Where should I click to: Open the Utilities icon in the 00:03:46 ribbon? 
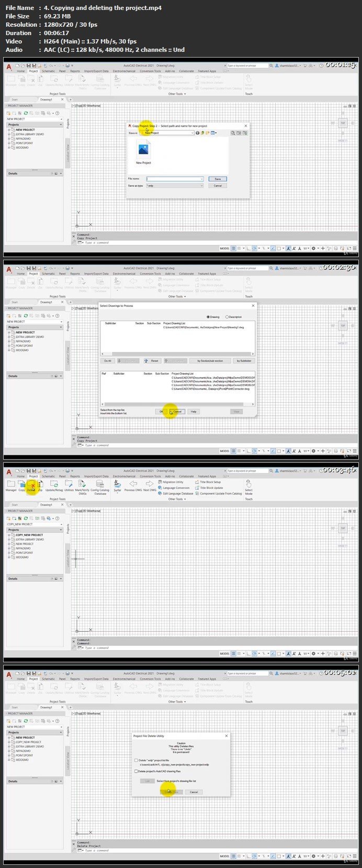(x=69, y=485)
